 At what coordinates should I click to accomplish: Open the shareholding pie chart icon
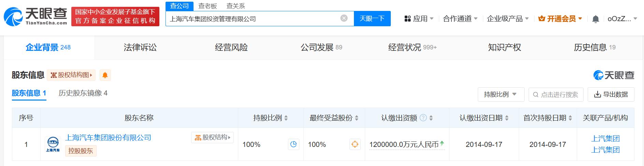tap(294, 144)
